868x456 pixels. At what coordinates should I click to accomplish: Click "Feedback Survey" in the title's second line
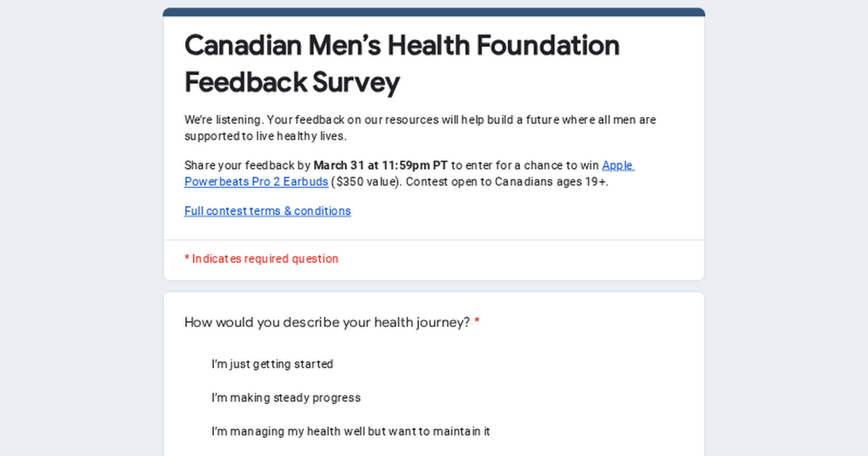292,82
